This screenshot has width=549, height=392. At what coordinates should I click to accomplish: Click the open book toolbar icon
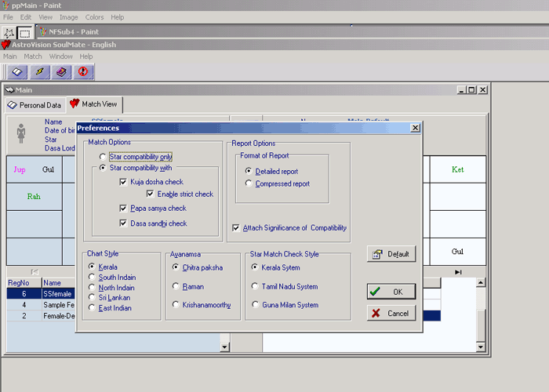click(17, 72)
